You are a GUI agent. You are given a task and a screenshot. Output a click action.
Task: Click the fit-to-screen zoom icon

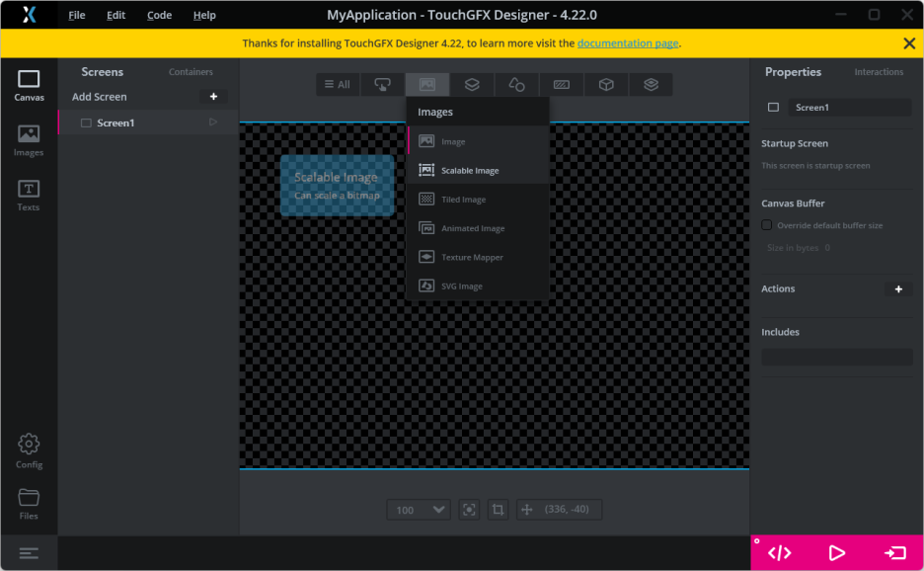(x=469, y=510)
